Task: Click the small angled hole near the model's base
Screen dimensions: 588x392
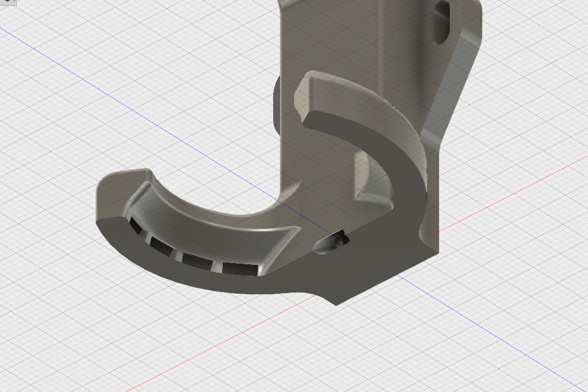Action: pyautogui.click(x=331, y=242)
